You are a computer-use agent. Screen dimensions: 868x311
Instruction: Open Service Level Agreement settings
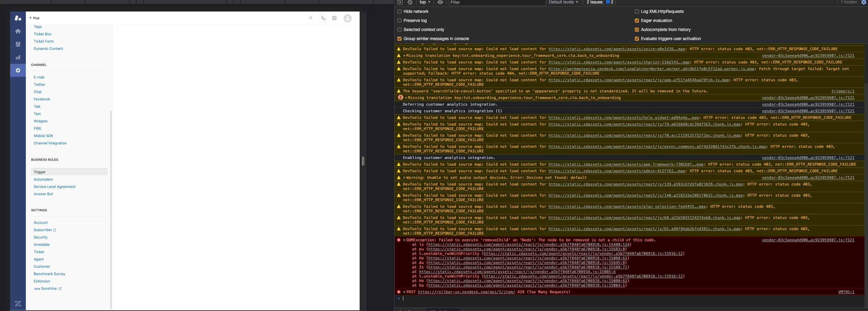click(x=54, y=187)
